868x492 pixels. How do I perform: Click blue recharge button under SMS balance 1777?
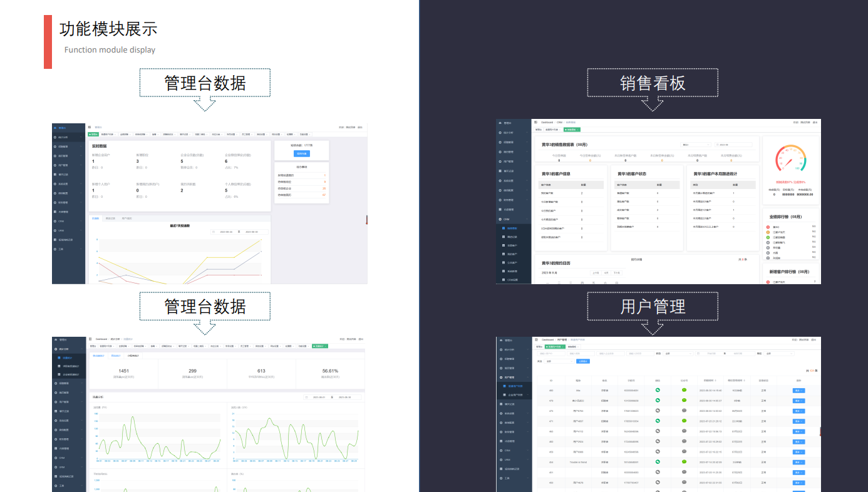302,153
